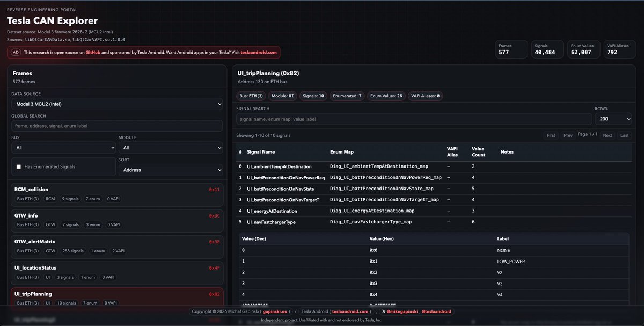
Task: Focus the Global Search input field
Action: tap(117, 126)
